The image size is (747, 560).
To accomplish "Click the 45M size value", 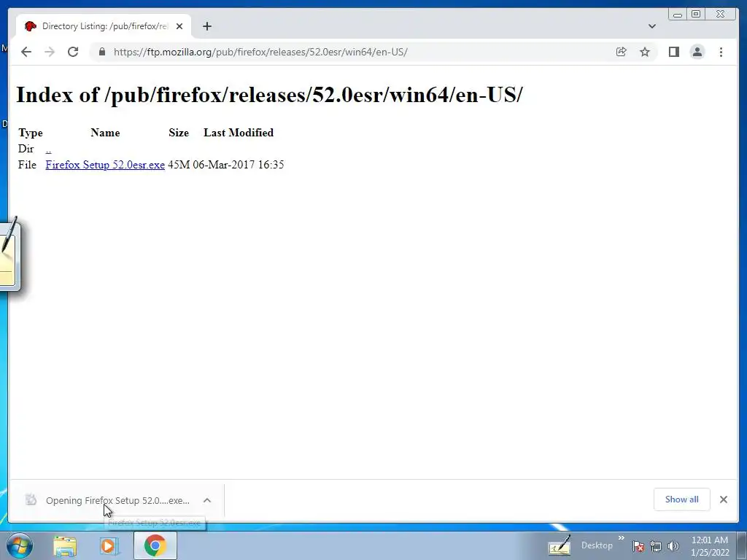I will [x=179, y=165].
